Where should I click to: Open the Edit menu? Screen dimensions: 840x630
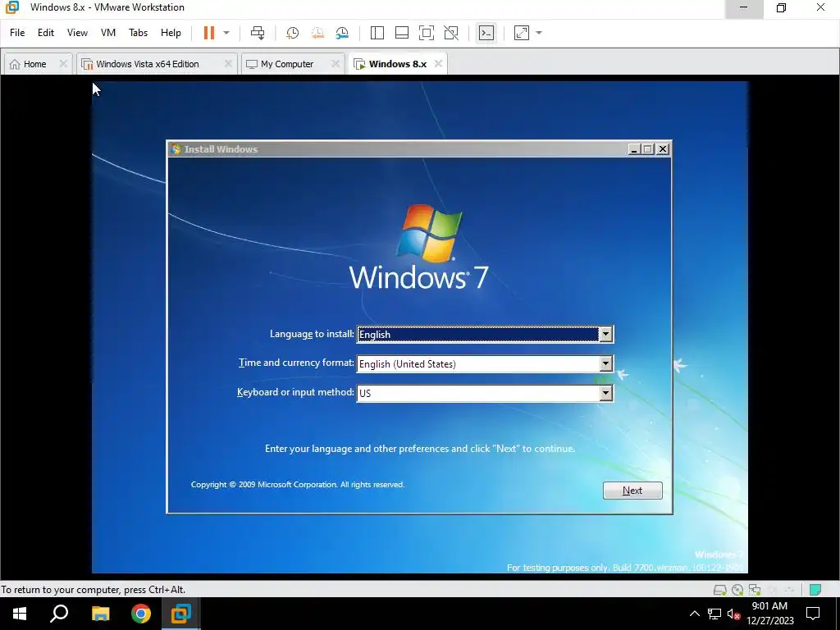46,33
